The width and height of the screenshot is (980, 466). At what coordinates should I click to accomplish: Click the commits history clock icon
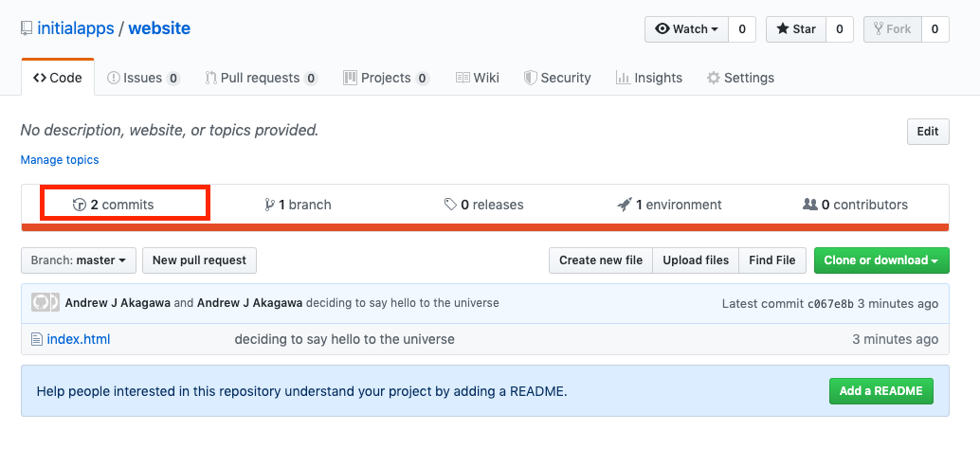coord(80,205)
